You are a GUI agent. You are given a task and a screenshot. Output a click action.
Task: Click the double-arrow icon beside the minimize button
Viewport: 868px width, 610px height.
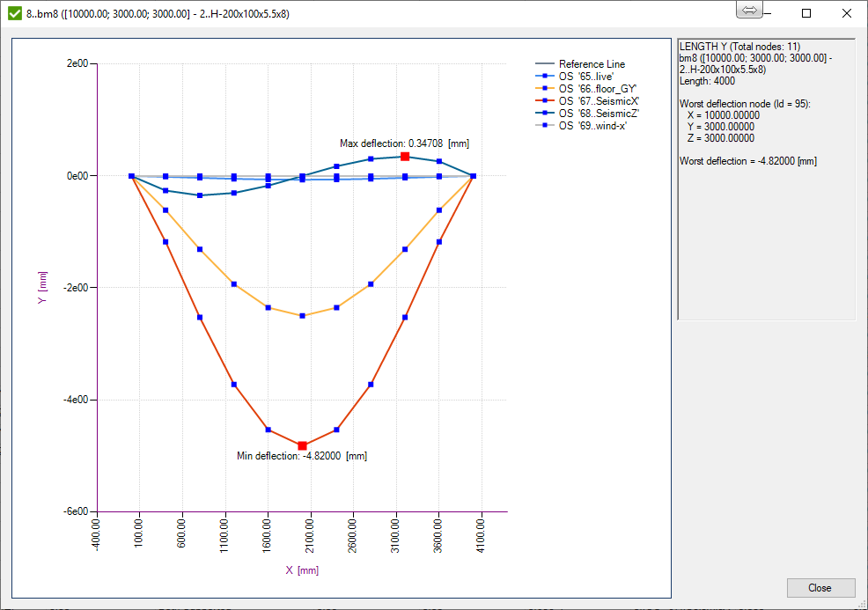749,10
